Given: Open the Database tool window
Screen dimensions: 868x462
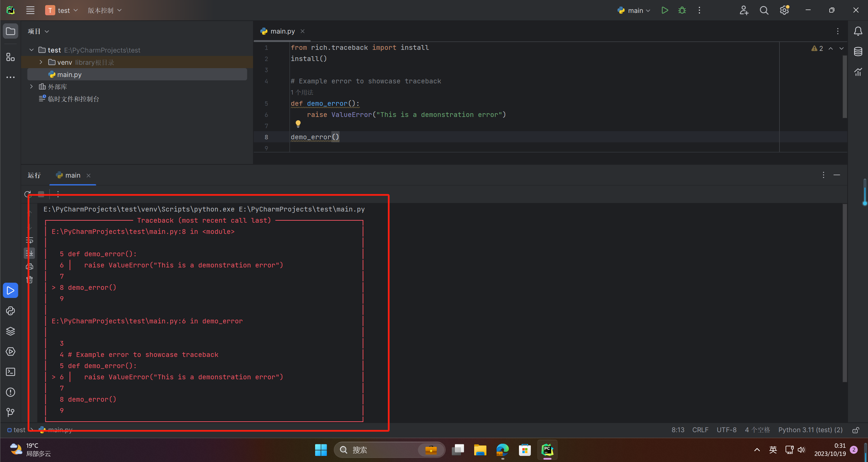Looking at the screenshot, I should pyautogui.click(x=858, y=52).
